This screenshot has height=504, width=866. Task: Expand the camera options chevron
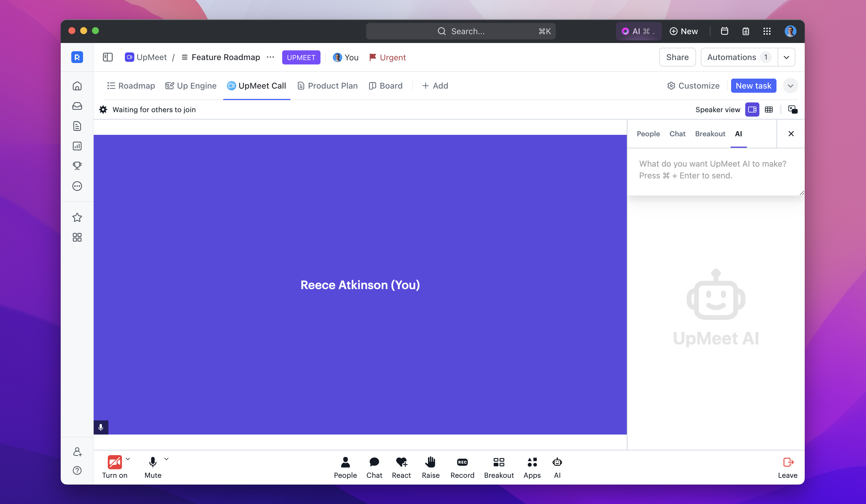coord(128,459)
